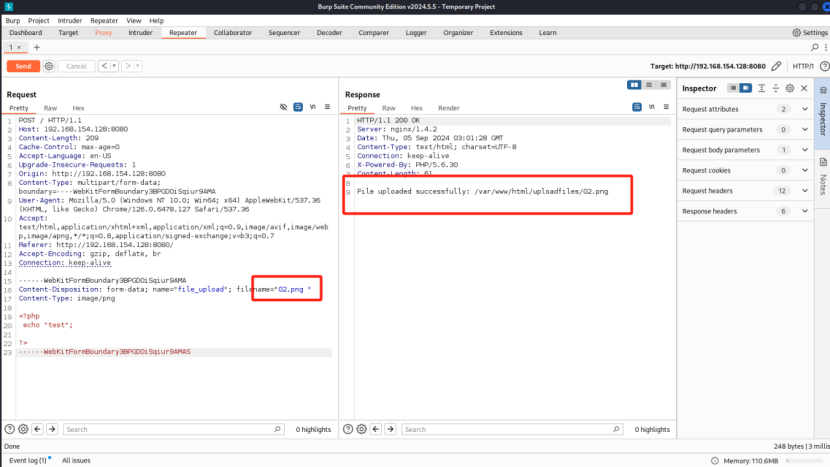
Task: Toggle non-printable characters in Request
Action: pyautogui.click(x=313, y=107)
